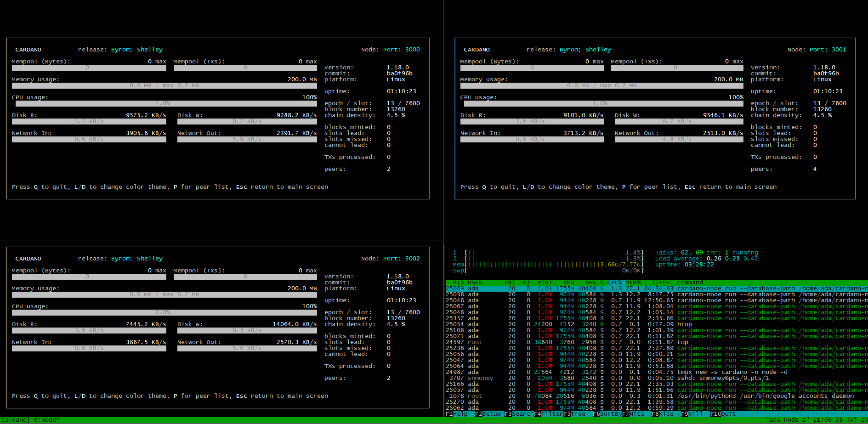868x424 pixels.
Task: Click uptime 01:10:23 in Port 3000 pane
Action: [x=402, y=91]
